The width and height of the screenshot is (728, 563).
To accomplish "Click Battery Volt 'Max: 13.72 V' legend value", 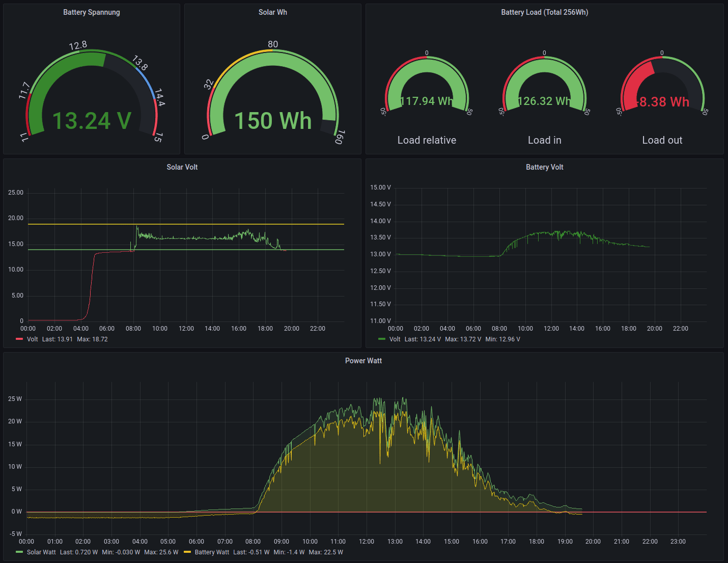I will pyautogui.click(x=463, y=339).
